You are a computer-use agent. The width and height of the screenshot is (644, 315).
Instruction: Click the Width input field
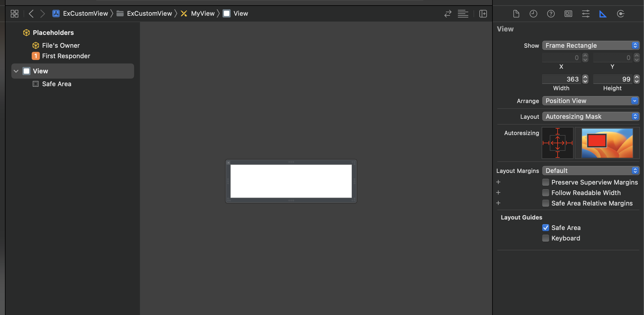[x=561, y=79]
